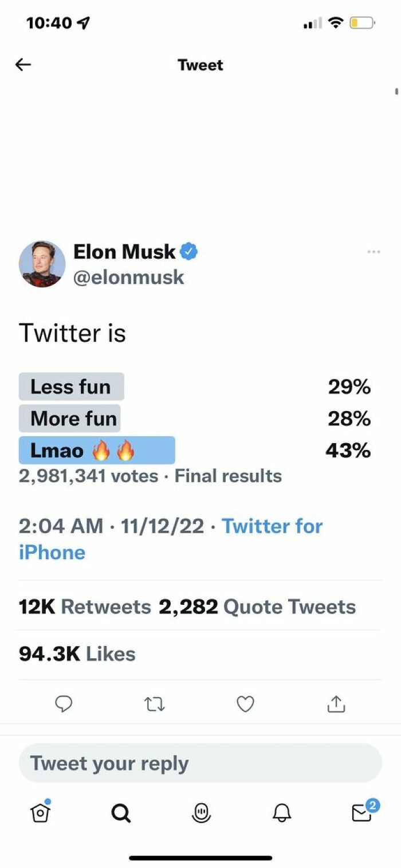
Task: Open Messages envelope with badge
Action: click(x=363, y=811)
